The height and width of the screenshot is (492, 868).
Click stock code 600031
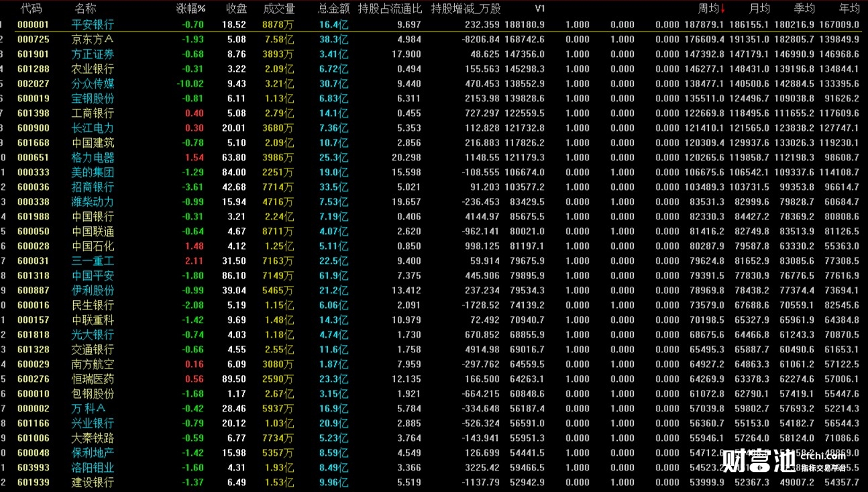click(33, 261)
